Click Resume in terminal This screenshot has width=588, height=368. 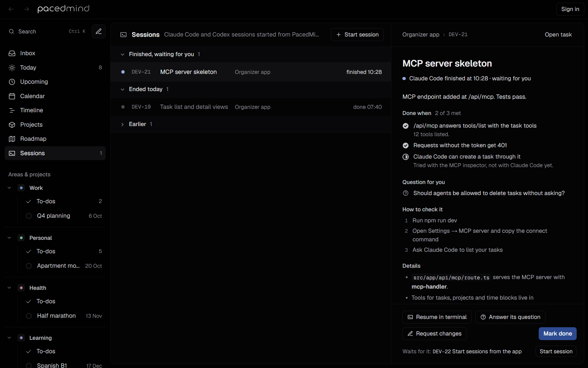point(437,317)
